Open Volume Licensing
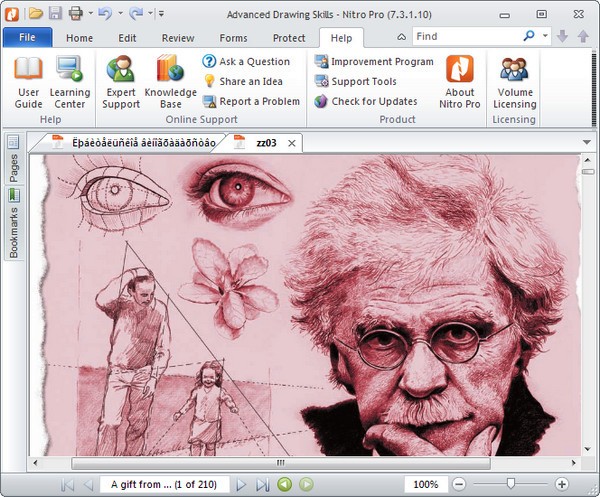The width and height of the screenshot is (600, 497). 515,81
